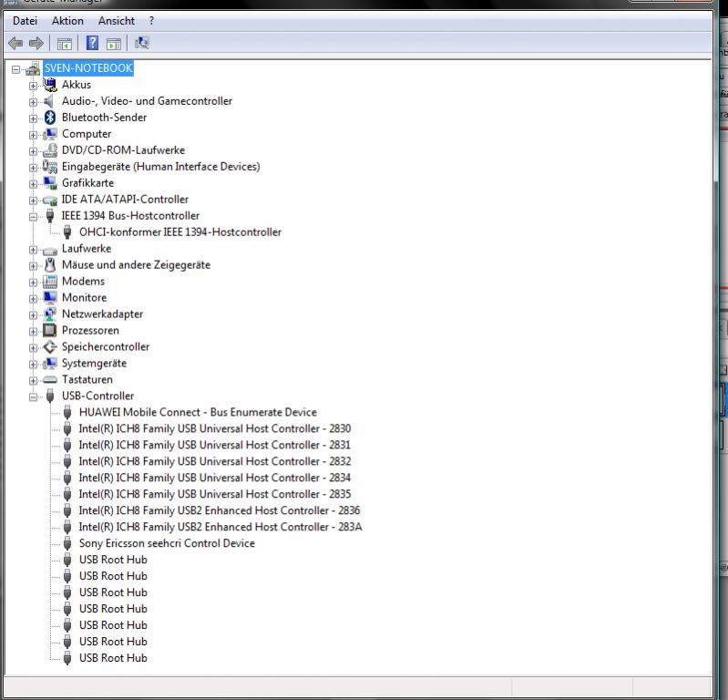The height and width of the screenshot is (700, 728).
Task: Select USB2 Enhanced Host Controller - 2836
Action: pyautogui.click(x=220, y=510)
